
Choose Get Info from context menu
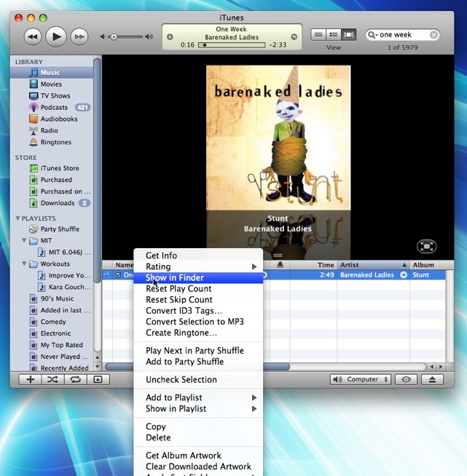[198, 255]
